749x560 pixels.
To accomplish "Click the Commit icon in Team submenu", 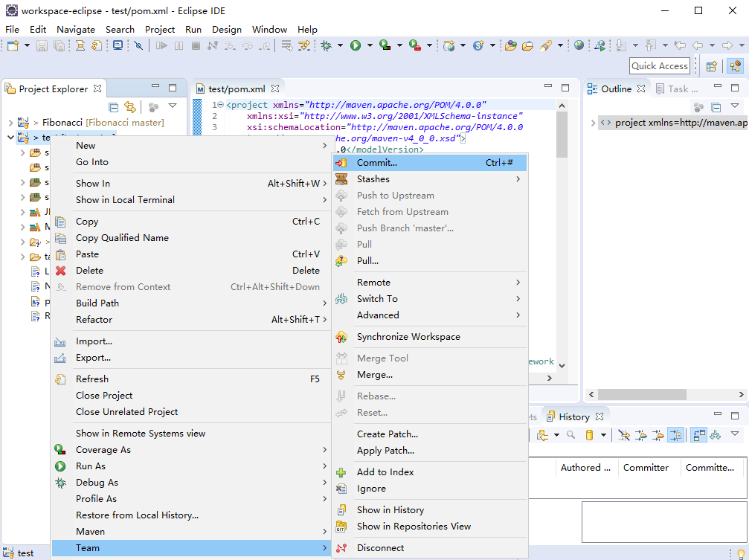I will [x=341, y=163].
